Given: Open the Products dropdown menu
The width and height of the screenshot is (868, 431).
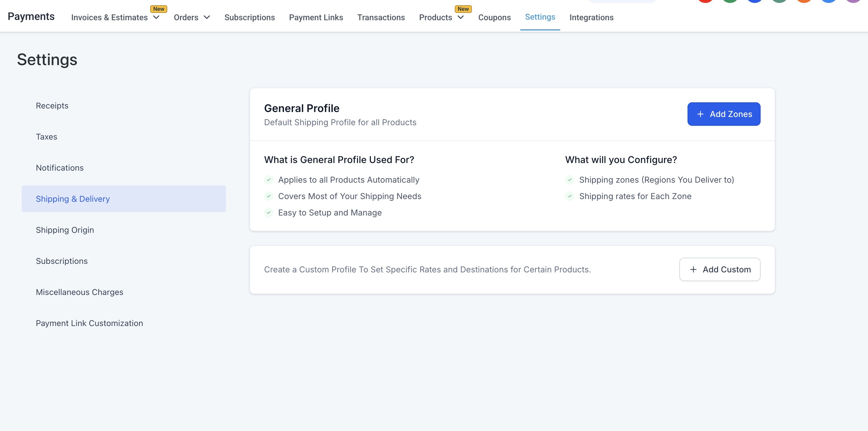Looking at the screenshot, I should coord(460,17).
